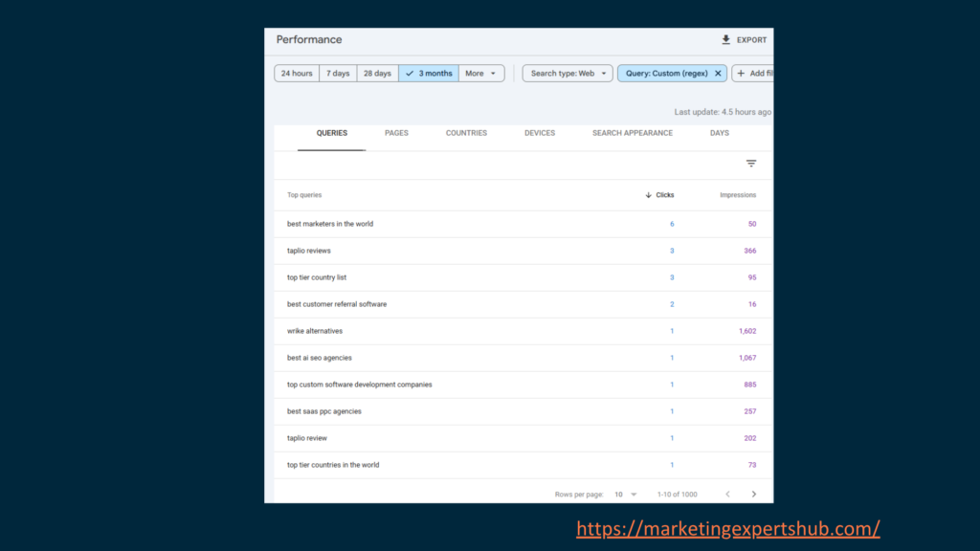980x551 pixels.
Task: Select the 28 days date range
Action: [x=377, y=73]
